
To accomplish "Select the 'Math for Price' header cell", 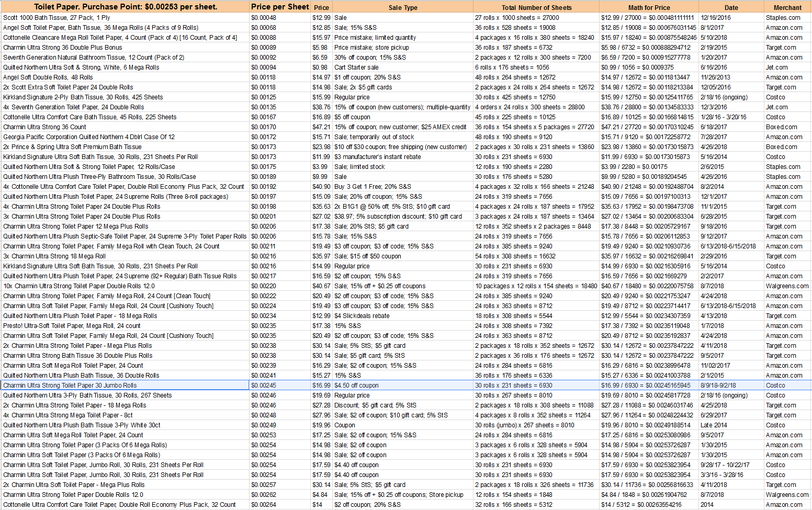I will click(649, 7).
